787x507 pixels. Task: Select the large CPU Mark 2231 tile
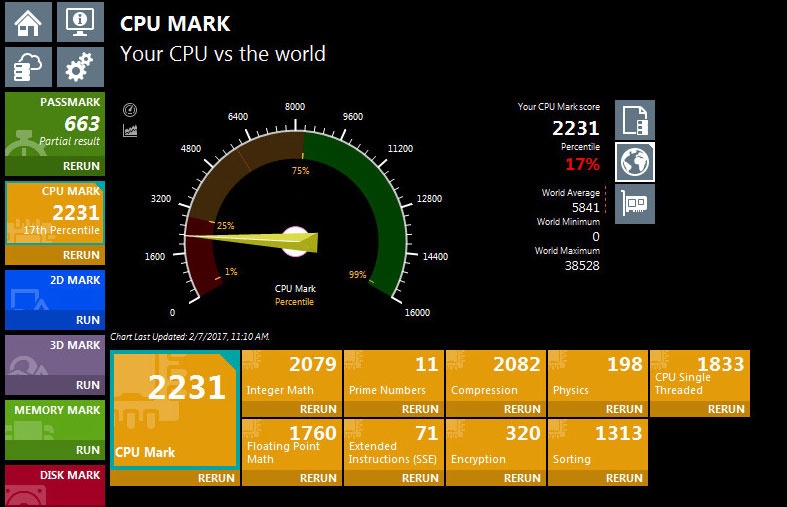click(x=175, y=410)
